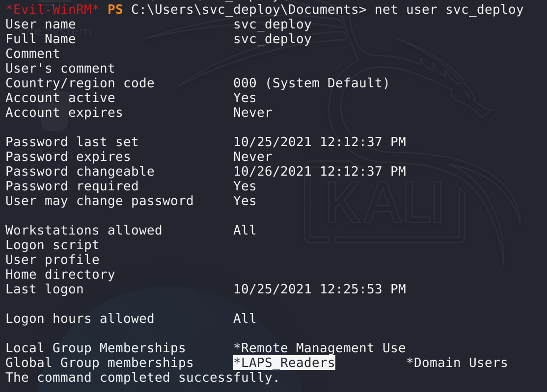Click the "000 (System Default)" country code value
The width and height of the screenshot is (547, 392).
311,83
